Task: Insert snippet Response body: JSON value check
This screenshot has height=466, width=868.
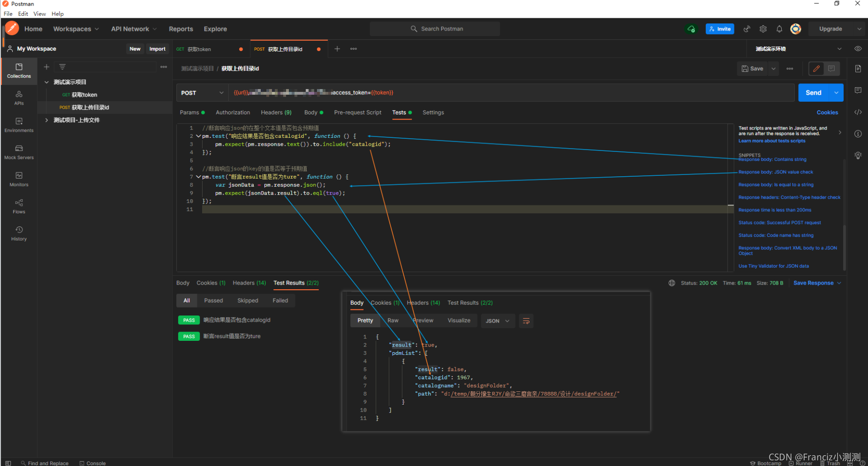Action: tap(776, 172)
